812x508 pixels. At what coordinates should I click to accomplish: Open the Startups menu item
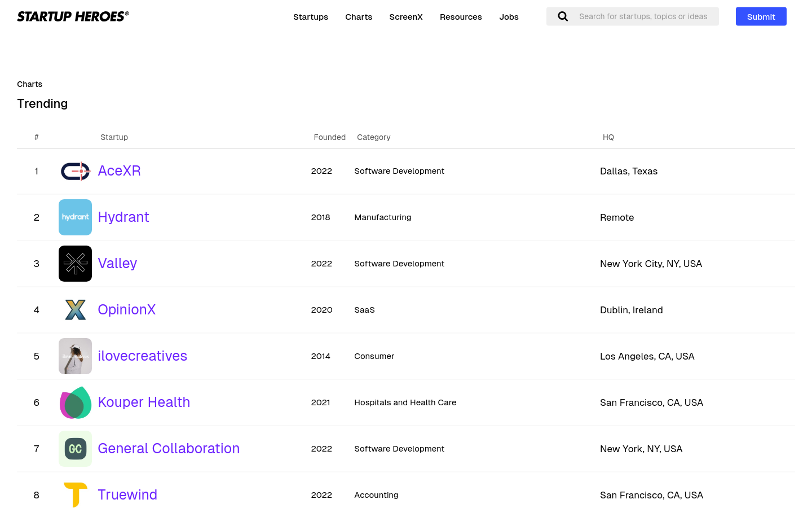click(311, 17)
